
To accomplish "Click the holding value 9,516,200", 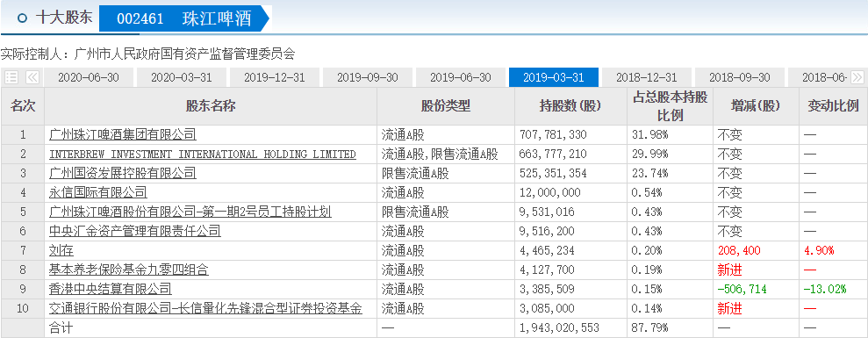I will tap(548, 231).
